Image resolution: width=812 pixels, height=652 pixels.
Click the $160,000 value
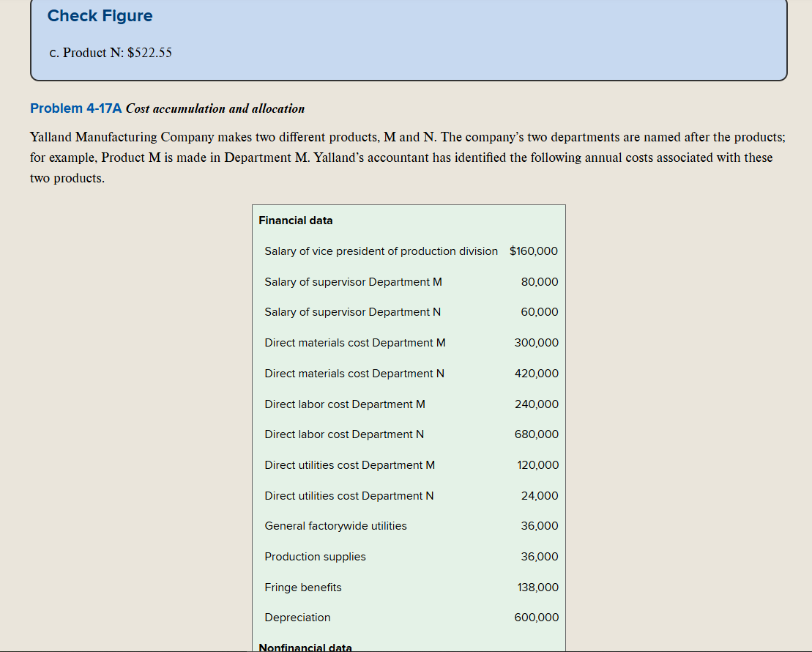click(534, 251)
